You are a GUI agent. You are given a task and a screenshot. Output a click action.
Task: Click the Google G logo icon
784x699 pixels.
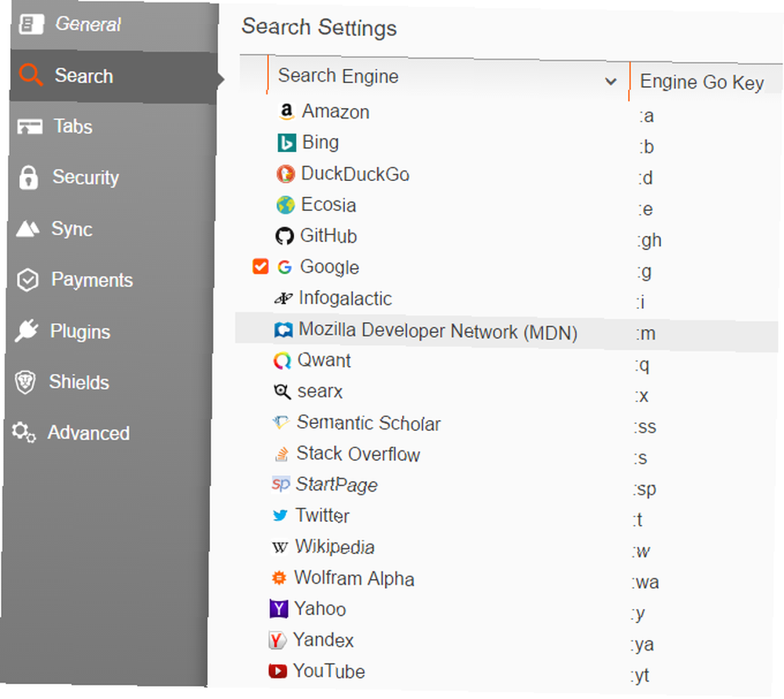285,267
